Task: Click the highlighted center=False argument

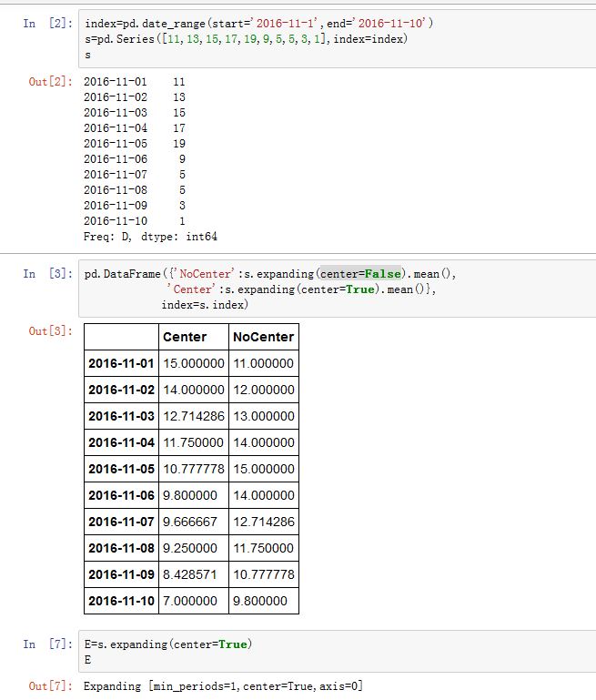Action: click(361, 274)
